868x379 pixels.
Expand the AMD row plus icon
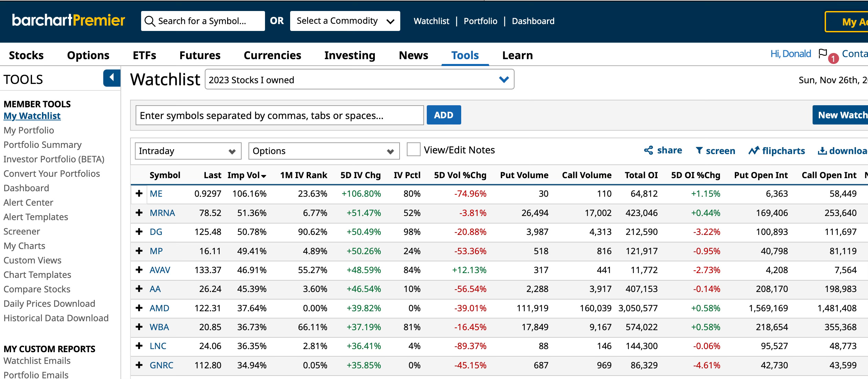click(x=139, y=308)
